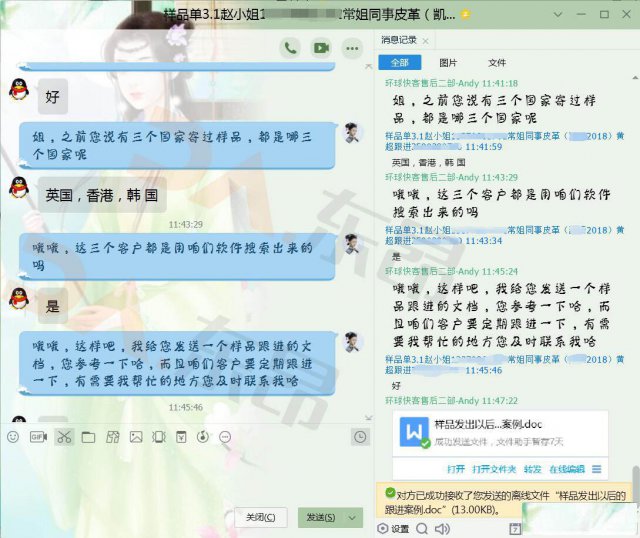640x538 pixels.
Task: Open the file card hamburger menu
Action: (596, 469)
